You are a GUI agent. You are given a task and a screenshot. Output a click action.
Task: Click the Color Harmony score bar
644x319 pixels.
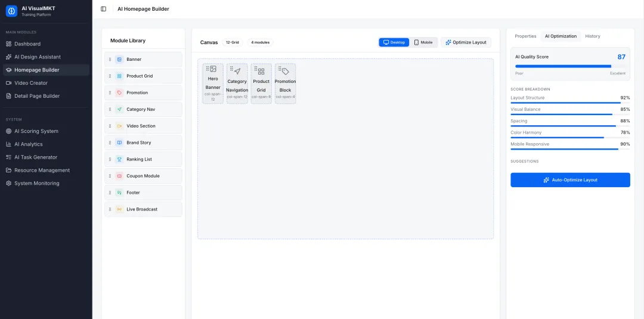[570, 138]
